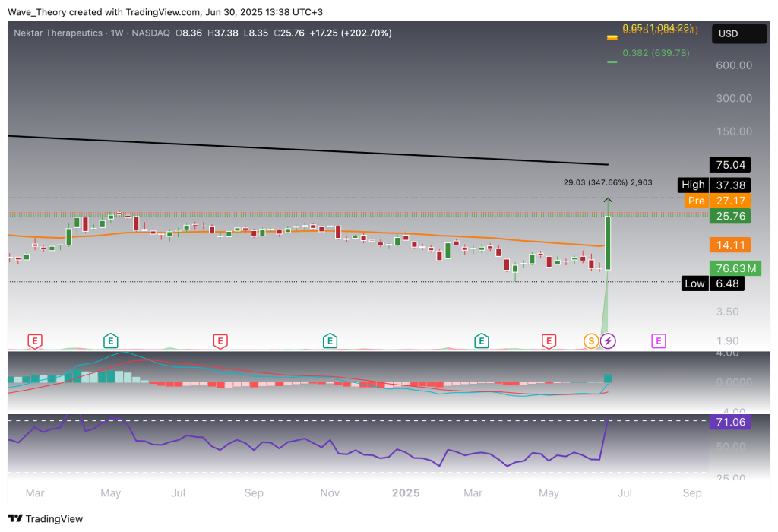Image resolution: width=778 pixels, height=532 pixels.
Task: Open the USD currency selector
Action: click(739, 33)
